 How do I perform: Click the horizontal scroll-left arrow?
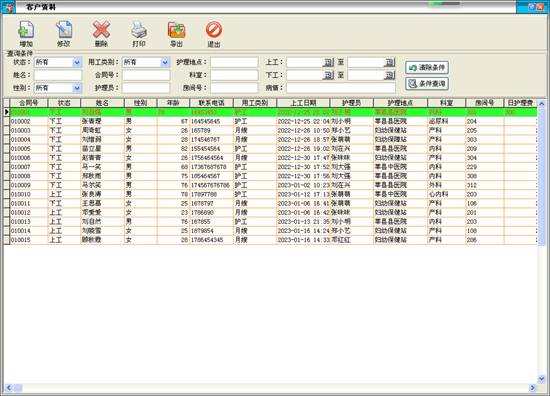[9, 388]
